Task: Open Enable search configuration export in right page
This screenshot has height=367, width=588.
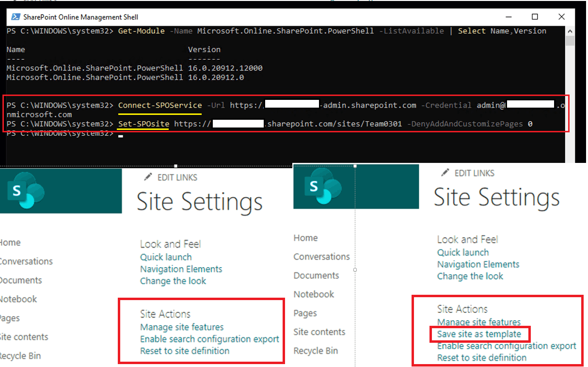Action: [507, 346]
